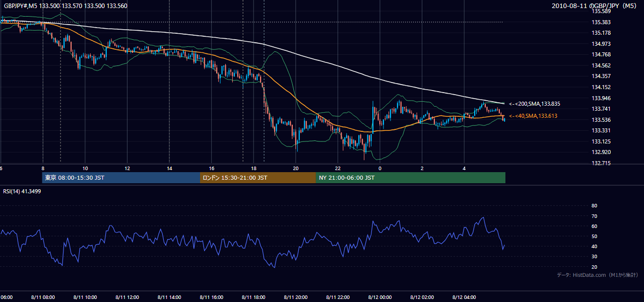
Task: Click the RSI(14) 41.3499 indicator label
Action: pyautogui.click(x=22, y=191)
